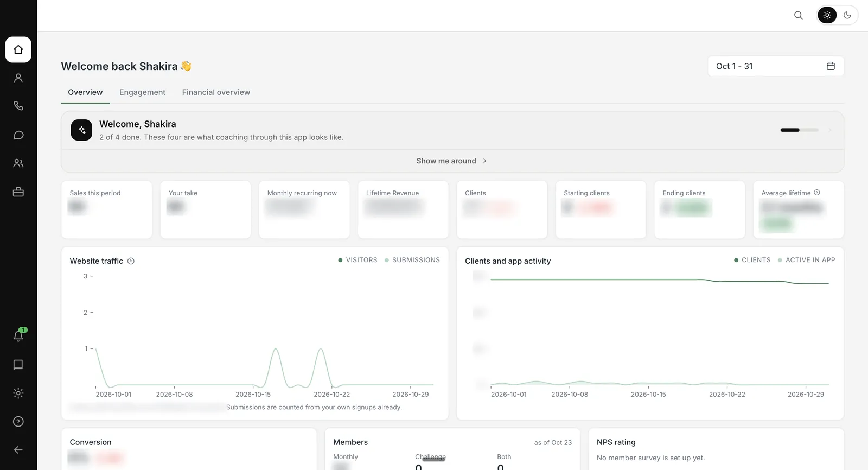Viewport: 868px width, 470px height.
Task: Click the Clients and app activity heading
Action: click(508, 261)
